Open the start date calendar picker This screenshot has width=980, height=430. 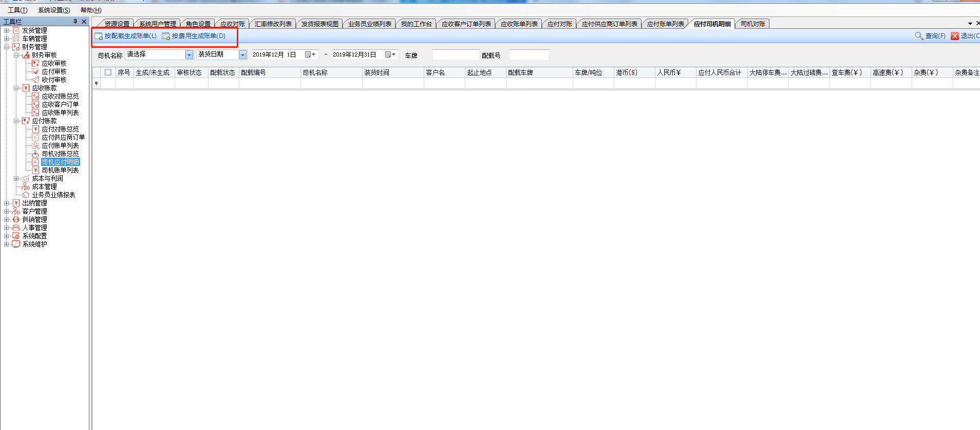(x=310, y=55)
